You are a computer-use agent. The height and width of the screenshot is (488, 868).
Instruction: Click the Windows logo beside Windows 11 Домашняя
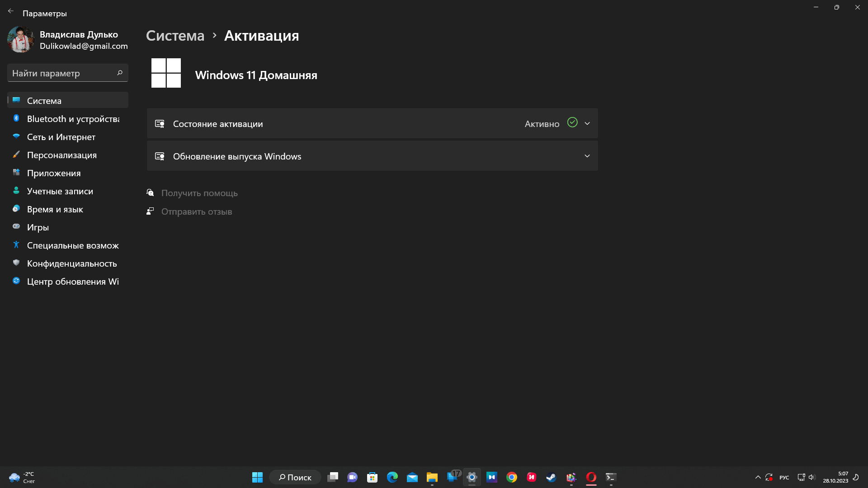click(x=166, y=73)
